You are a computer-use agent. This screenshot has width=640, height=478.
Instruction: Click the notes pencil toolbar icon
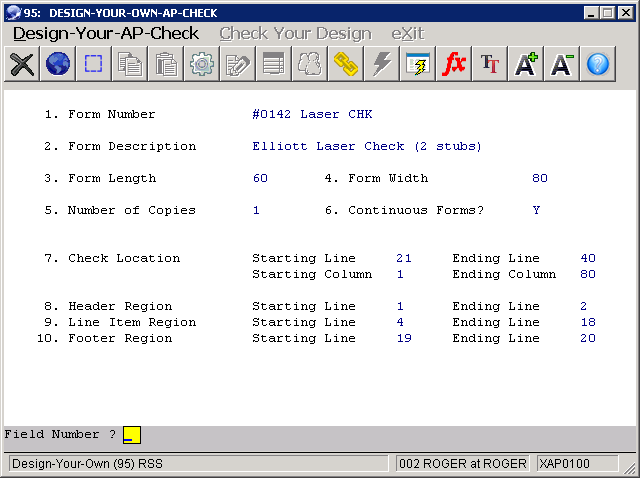click(238, 64)
